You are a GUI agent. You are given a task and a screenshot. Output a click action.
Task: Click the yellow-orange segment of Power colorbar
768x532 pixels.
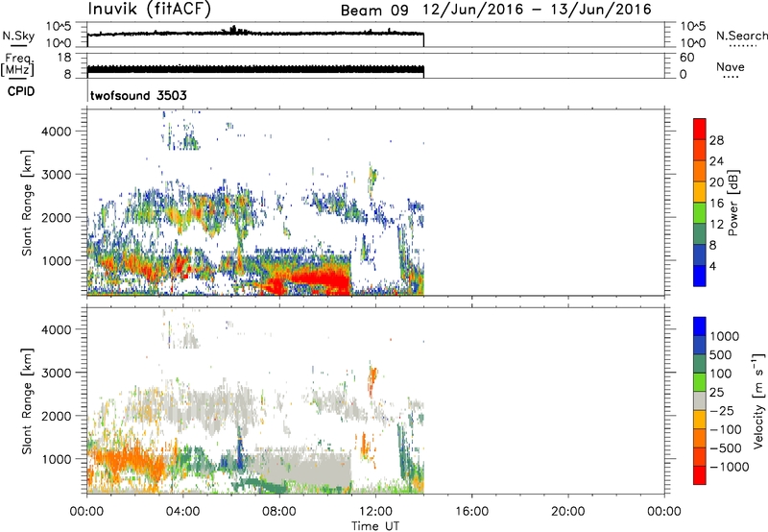click(700, 191)
